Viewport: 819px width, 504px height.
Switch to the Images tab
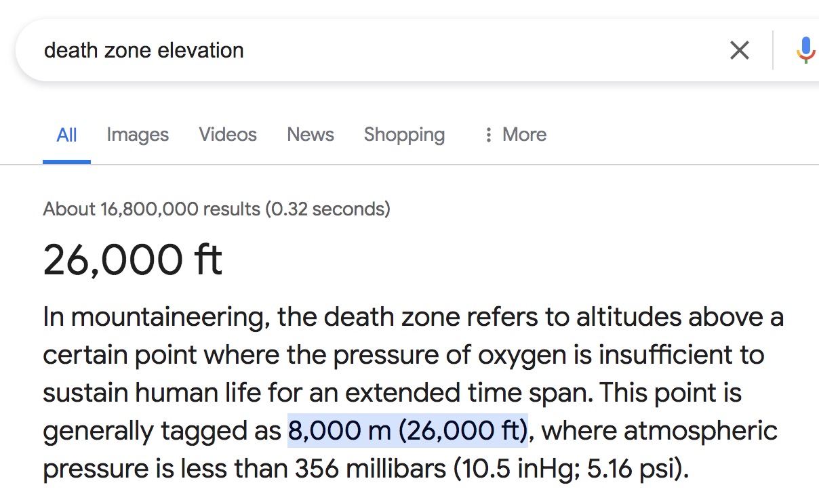coord(138,135)
